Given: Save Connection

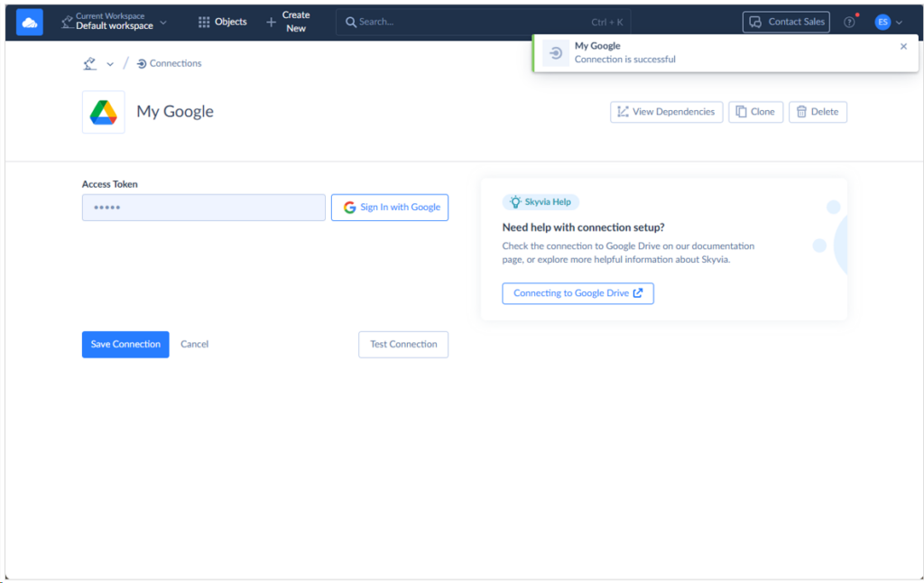Looking at the screenshot, I should [125, 344].
